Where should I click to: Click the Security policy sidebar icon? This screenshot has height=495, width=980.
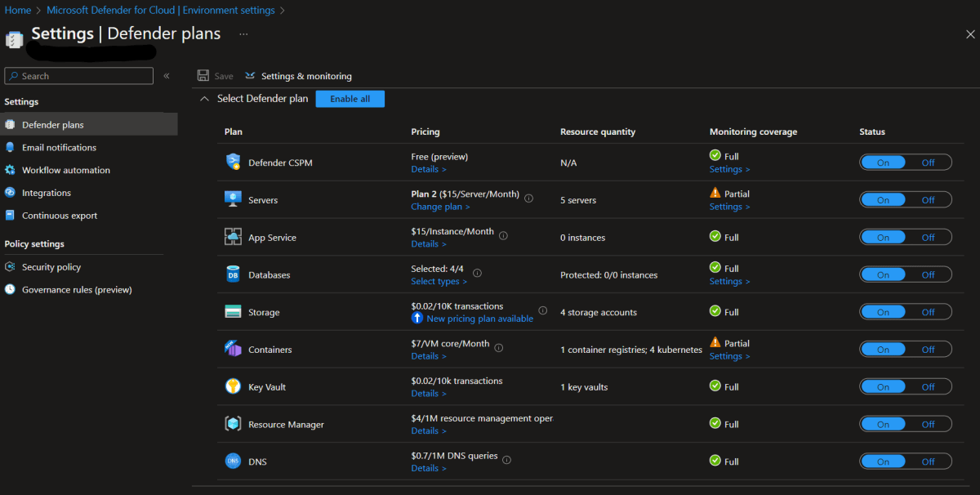[10, 267]
